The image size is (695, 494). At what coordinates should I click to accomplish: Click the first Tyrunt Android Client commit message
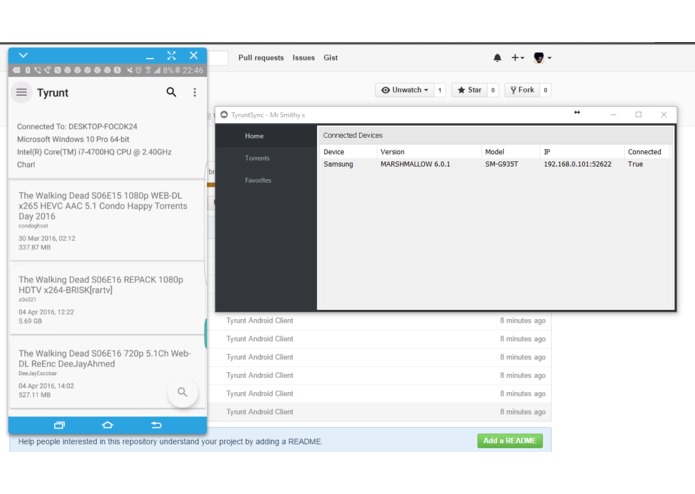260,321
